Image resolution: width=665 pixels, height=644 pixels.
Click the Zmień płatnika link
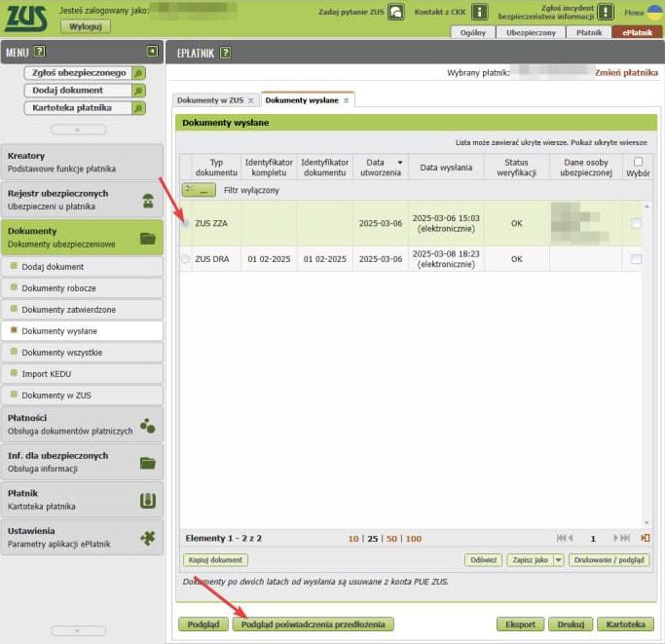[x=626, y=72]
